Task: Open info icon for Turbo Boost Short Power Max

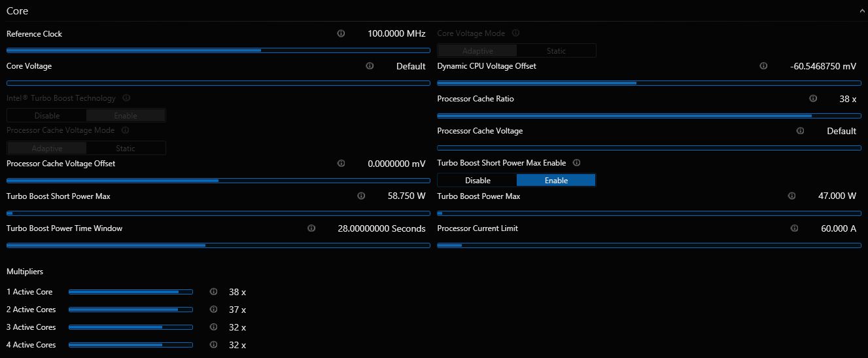Action: tap(361, 196)
